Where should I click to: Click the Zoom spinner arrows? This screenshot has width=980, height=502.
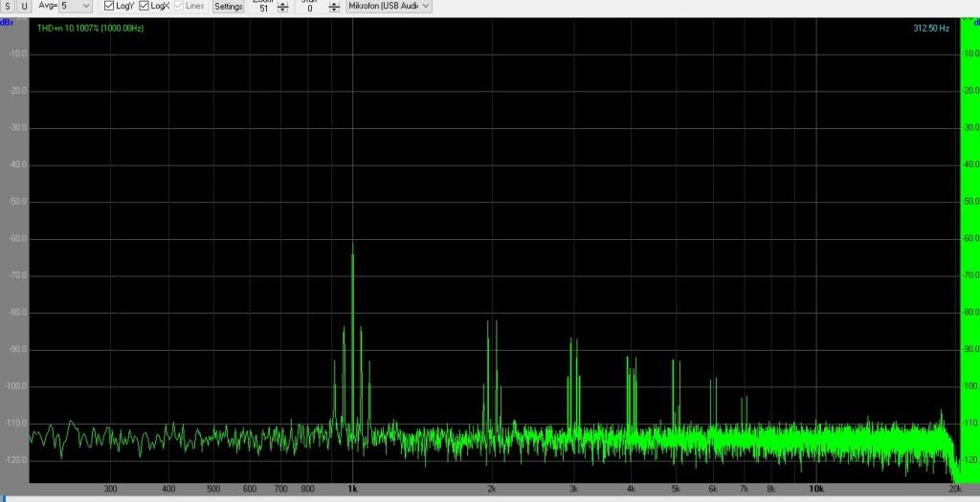click(283, 8)
